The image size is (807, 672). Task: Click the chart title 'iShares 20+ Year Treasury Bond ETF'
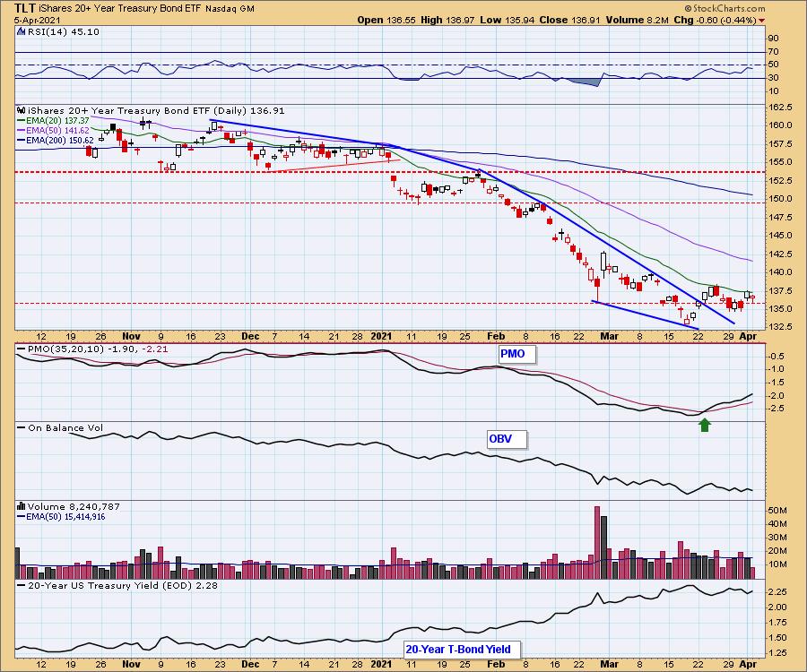[x=119, y=9]
